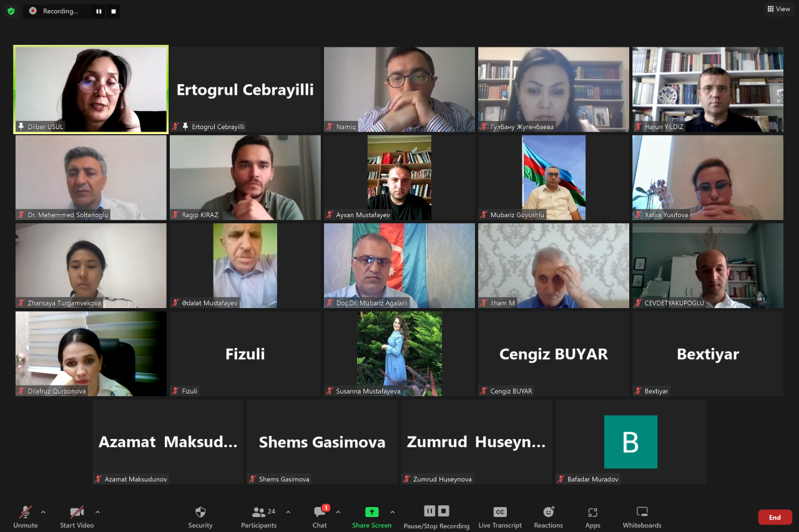Unmute the microphone

(x=26, y=517)
